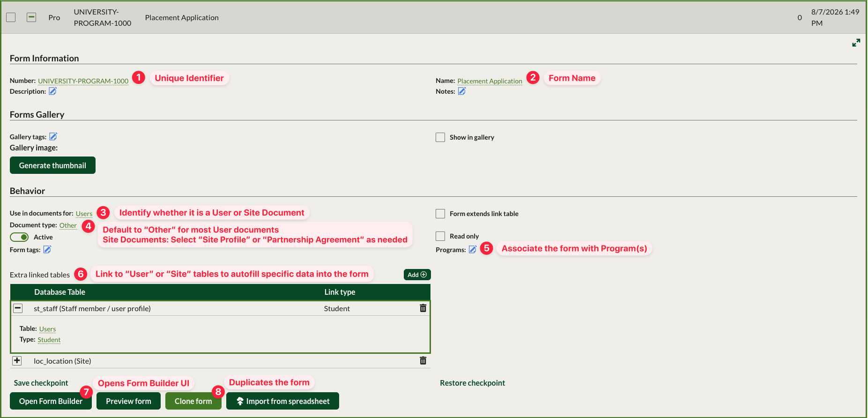Click the Pro label in header row
The width and height of the screenshot is (868, 418).
point(54,17)
